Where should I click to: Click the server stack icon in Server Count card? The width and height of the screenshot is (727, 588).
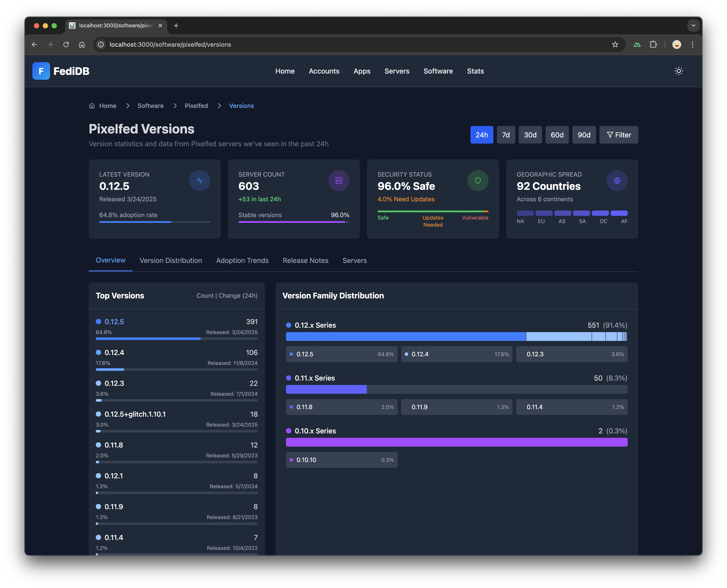339,180
